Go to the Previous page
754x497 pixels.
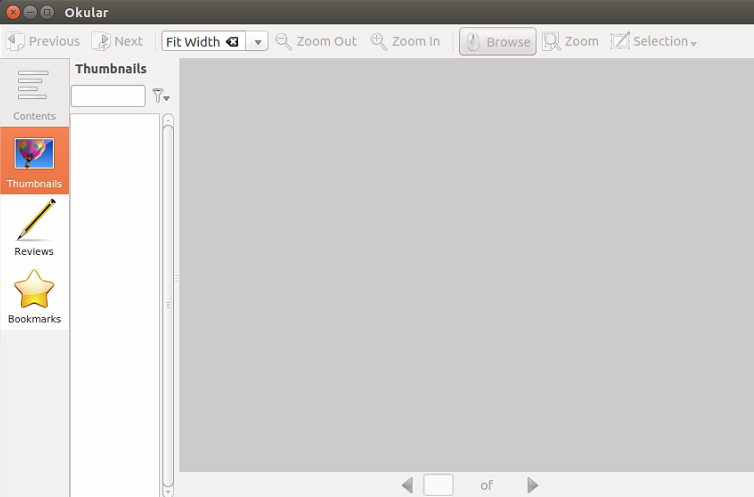pos(43,41)
